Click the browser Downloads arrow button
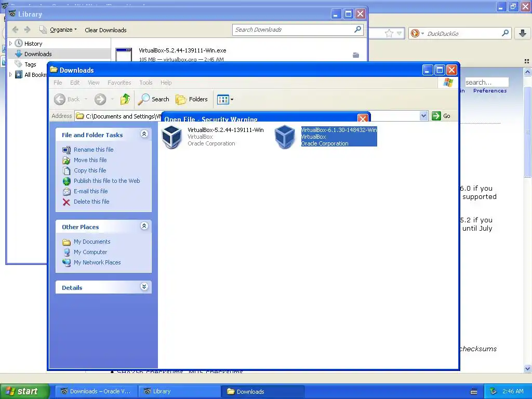 coord(523,33)
